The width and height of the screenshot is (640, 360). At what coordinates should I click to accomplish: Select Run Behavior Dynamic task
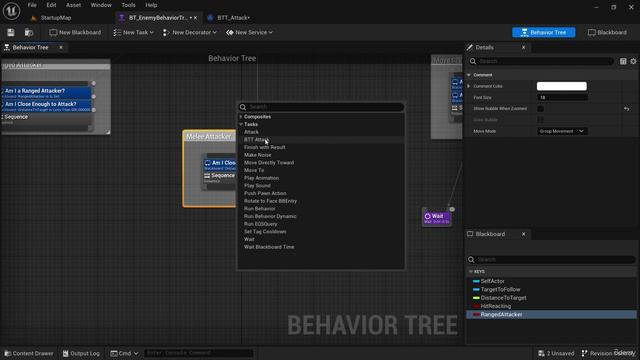click(270, 216)
